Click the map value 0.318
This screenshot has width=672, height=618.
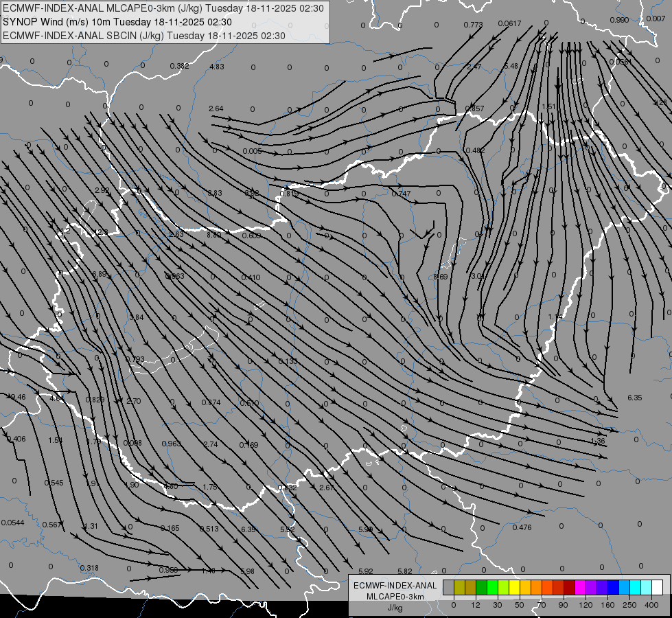(89, 568)
